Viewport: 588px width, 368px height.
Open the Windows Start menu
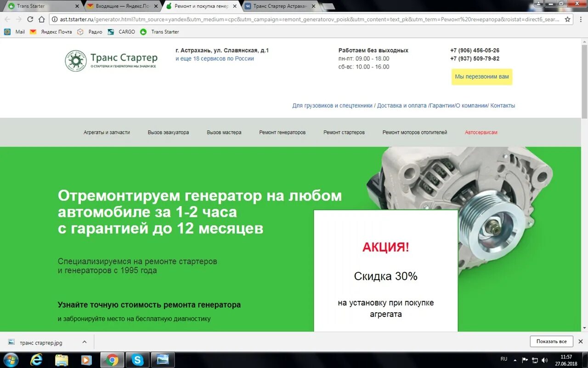click(x=11, y=359)
